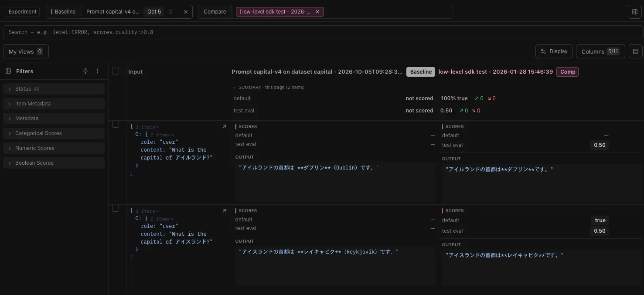Click the "true" default score value
The height and width of the screenshot is (295, 644).
[x=600, y=220]
